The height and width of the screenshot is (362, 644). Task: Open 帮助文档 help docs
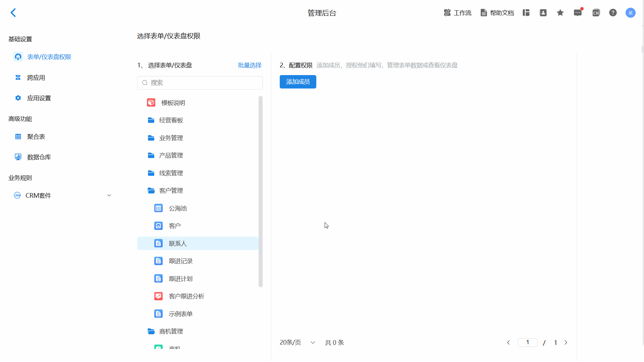[497, 13]
